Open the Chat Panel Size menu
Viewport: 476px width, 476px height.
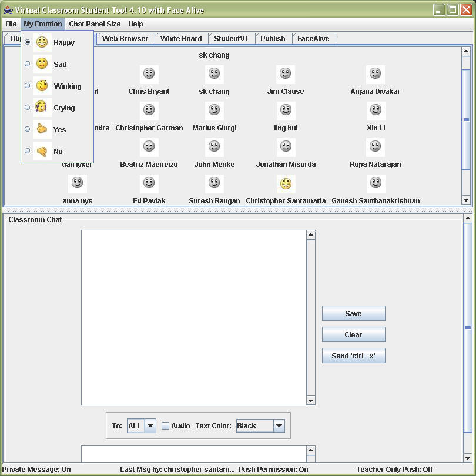(95, 24)
